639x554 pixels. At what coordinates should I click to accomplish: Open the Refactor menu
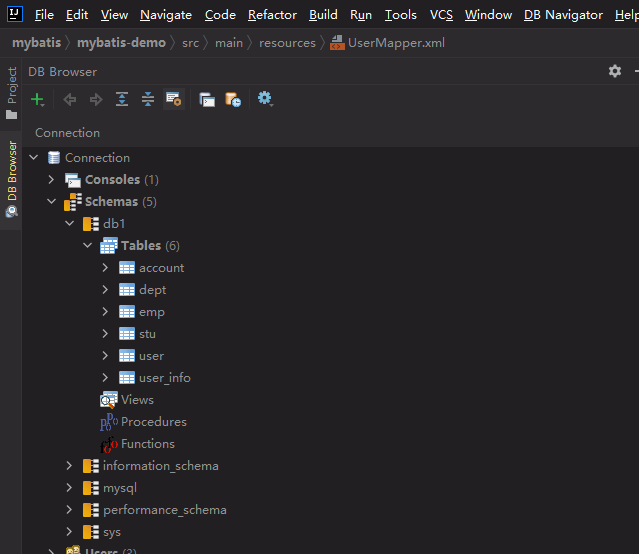pyautogui.click(x=272, y=15)
